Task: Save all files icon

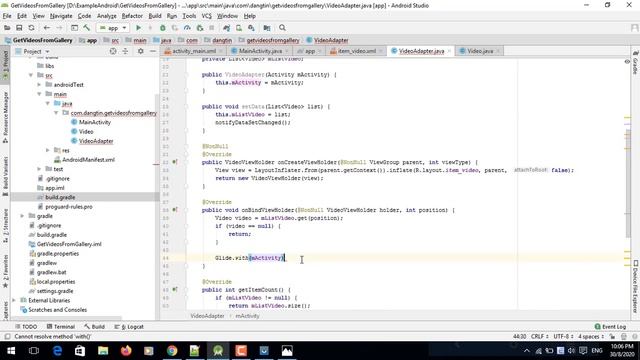Action: pyautogui.click(x=19, y=28)
